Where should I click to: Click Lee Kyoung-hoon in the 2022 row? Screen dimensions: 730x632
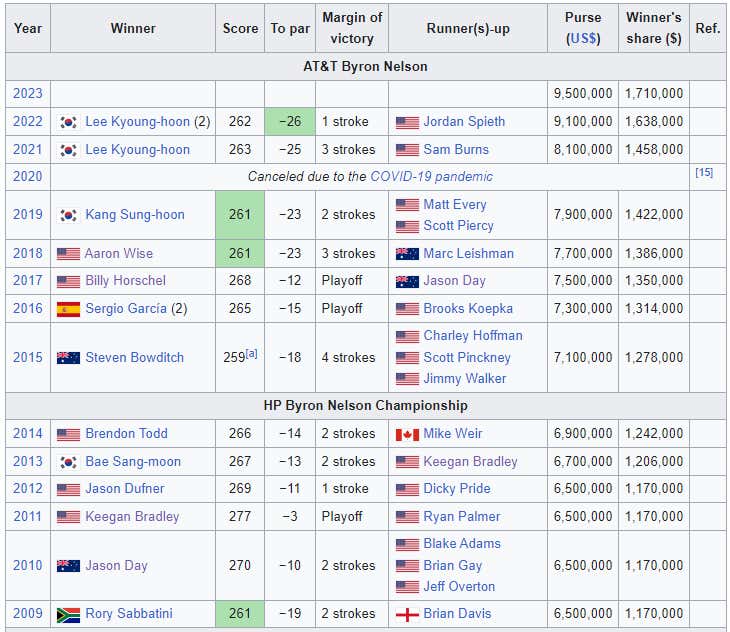coord(137,121)
